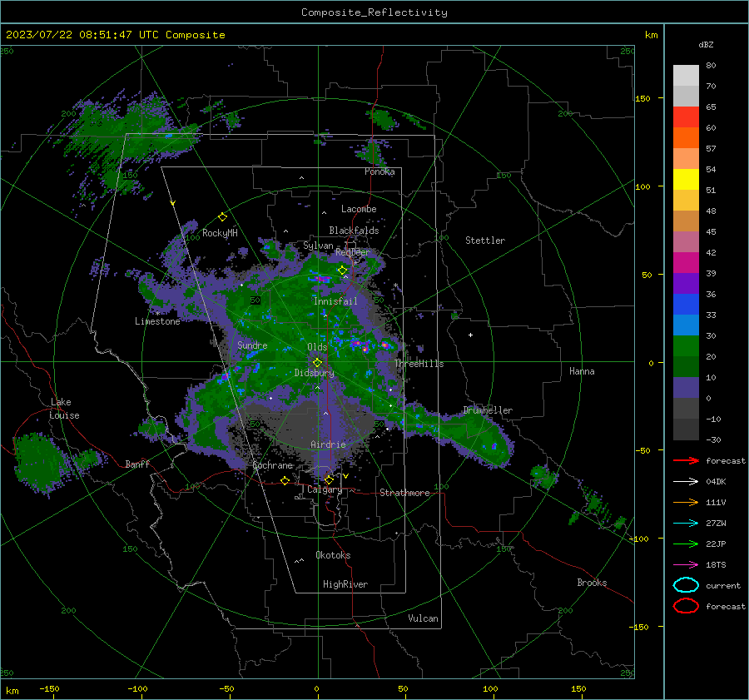749x700 pixels.
Task: Click the white plus marker west of Hanna
Action: pos(470,335)
